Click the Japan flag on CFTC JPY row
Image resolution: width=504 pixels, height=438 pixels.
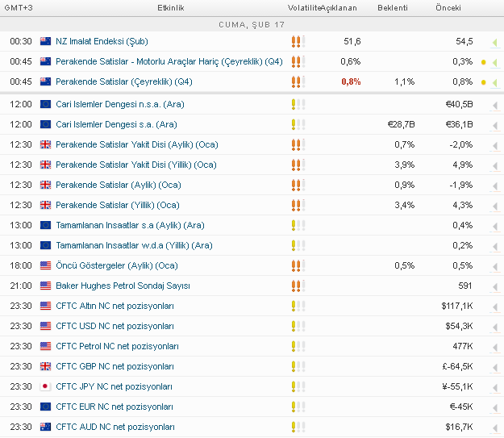46,386
